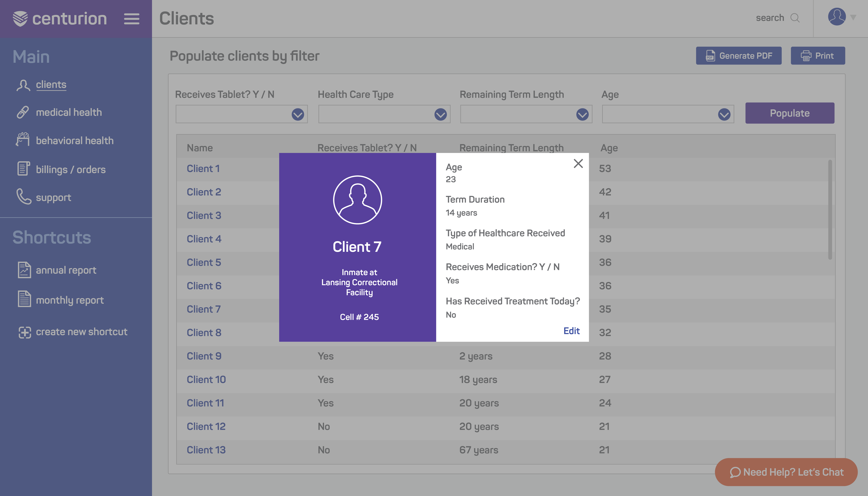Viewport: 868px width, 496px height.
Task: Open the Client 9 link
Action: [x=204, y=356]
